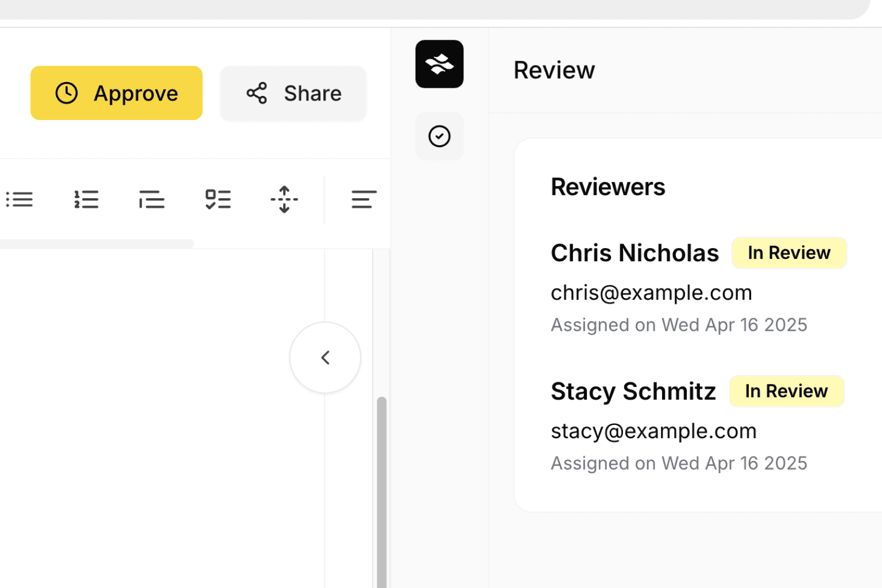Click the black app logo icon
The width and height of the screenshot is (882, 588).
click(439, 64)
